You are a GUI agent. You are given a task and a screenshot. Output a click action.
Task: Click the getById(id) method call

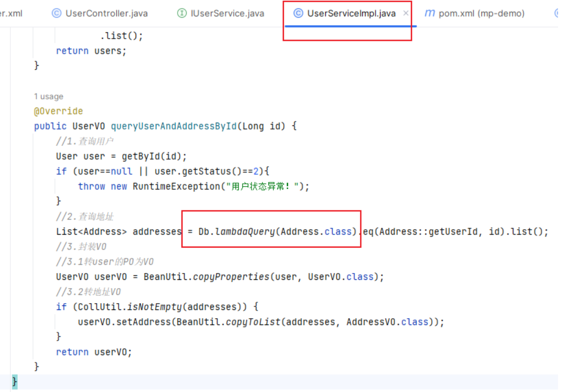[154, 156]
